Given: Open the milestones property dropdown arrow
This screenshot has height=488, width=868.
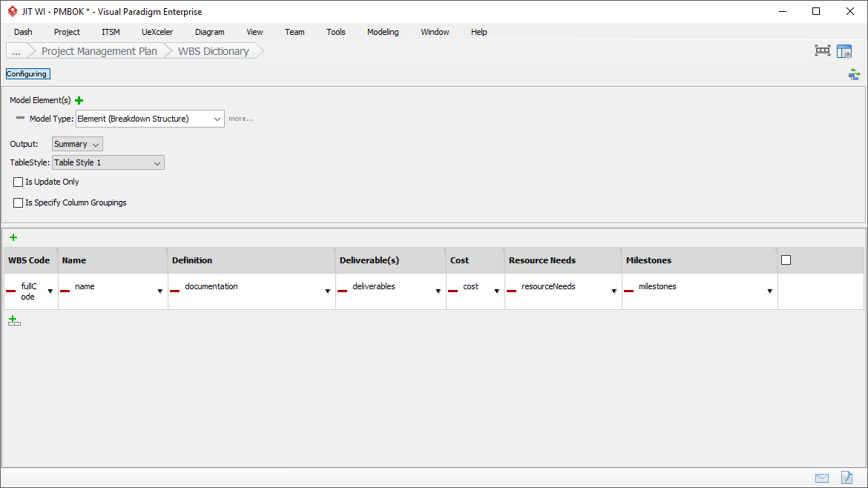Looking at the screenshot, I should click(x=770, y=291).
